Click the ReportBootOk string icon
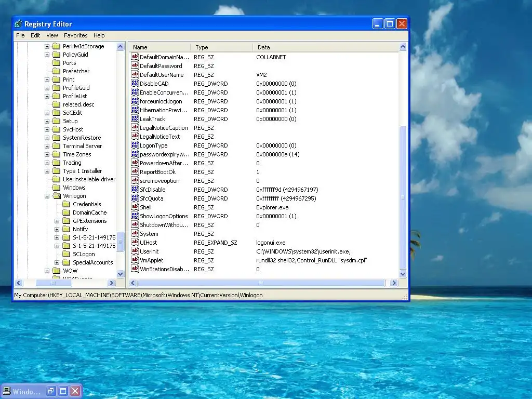The width and height of the screenshot is (532, 399). pyautogui.click(x=135, y=171)
